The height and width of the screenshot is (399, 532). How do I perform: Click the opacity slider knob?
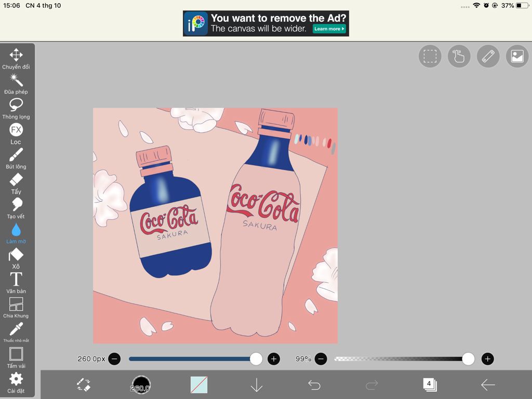coord(468,359)
